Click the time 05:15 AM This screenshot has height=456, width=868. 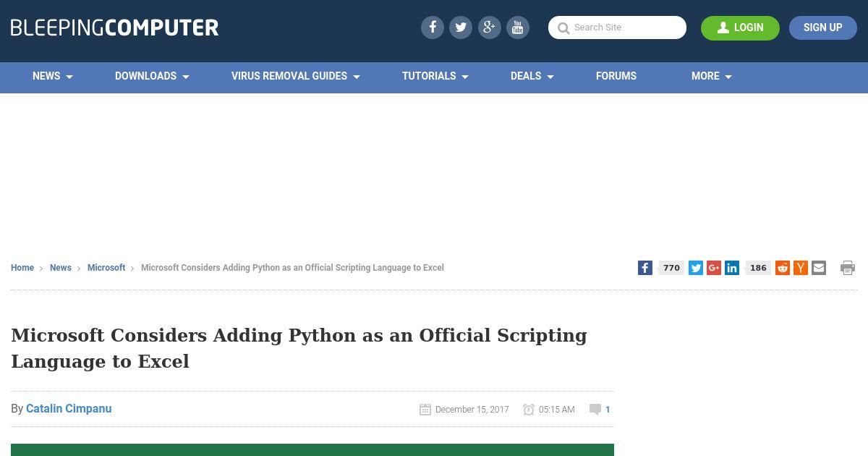(557, 410)
